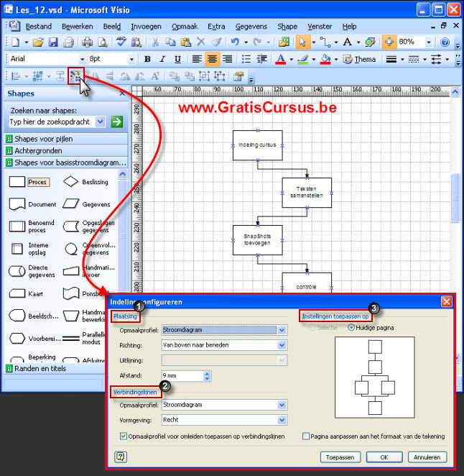Toggle Opmaakprofiel voor omleiden checkbox
The image size is (464, 476).
pos(124,436)
